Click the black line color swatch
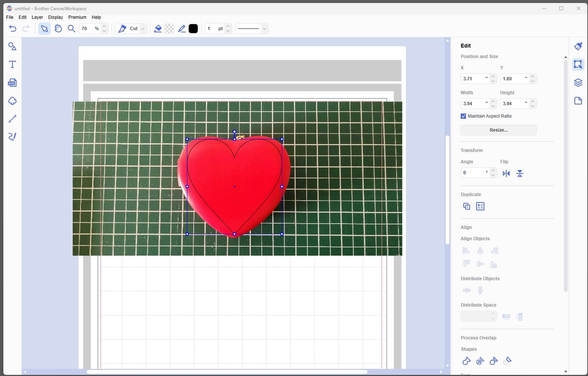 tap(193, 29)
